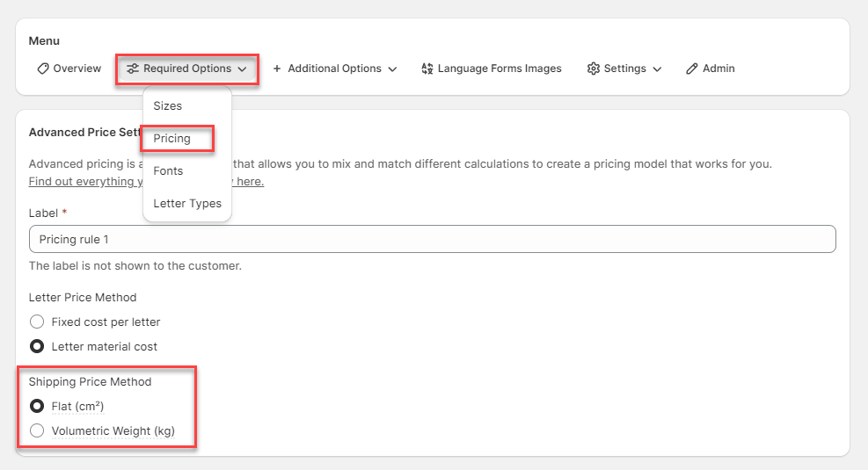The width and height of the screenshot is (868, 470).
Task: Go to the Overview menu item
Action: tap(77, 69)
